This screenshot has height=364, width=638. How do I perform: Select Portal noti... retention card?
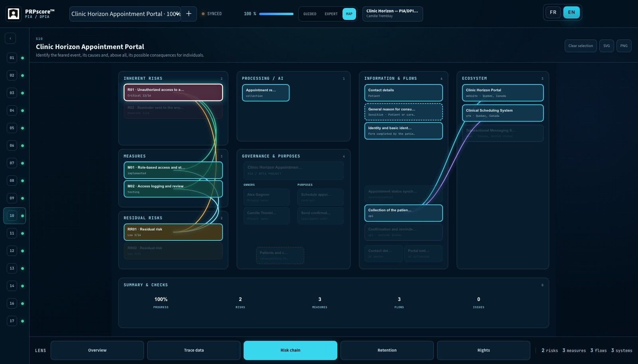[423, 254]
